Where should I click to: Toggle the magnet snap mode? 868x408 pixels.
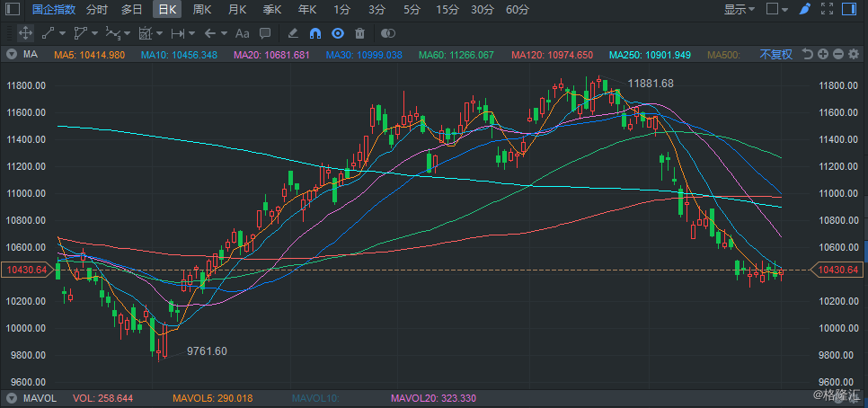pos(315,33)
